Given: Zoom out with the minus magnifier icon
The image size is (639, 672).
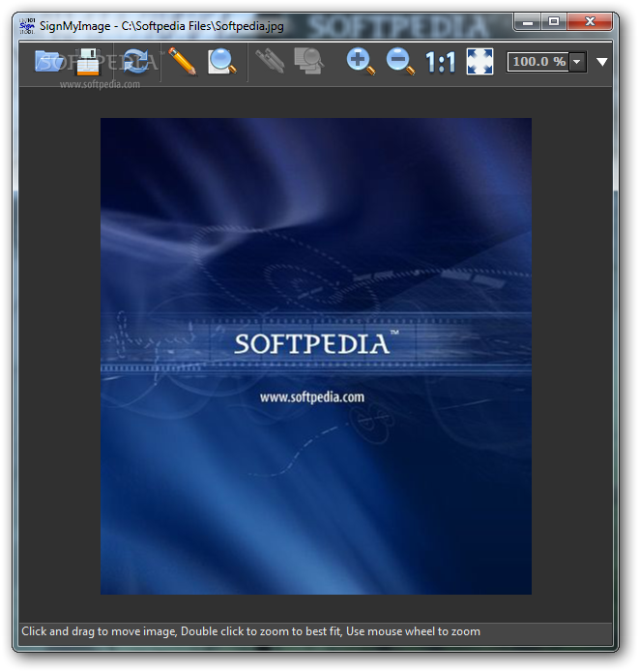Looking at the screenshot, I should pos(400,61).
